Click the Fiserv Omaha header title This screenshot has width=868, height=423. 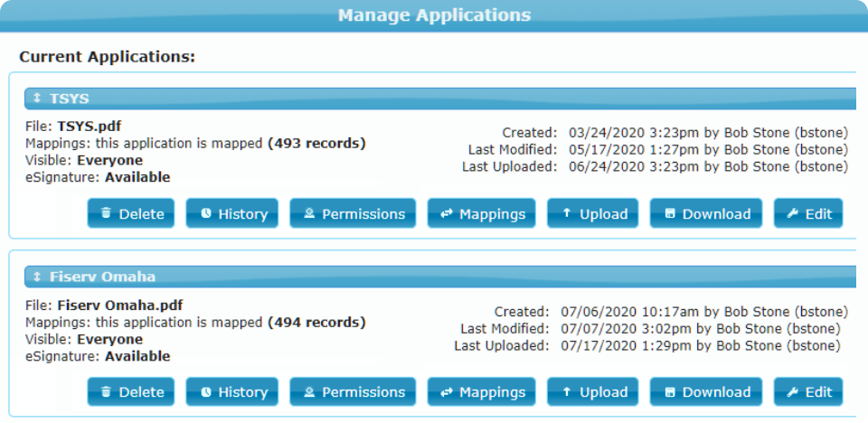coord(102,277)
